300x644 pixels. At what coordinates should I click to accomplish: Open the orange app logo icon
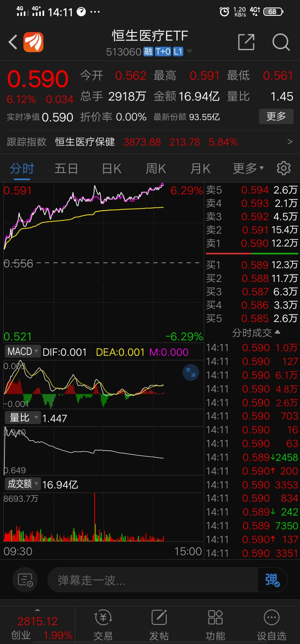click(33, 42)
